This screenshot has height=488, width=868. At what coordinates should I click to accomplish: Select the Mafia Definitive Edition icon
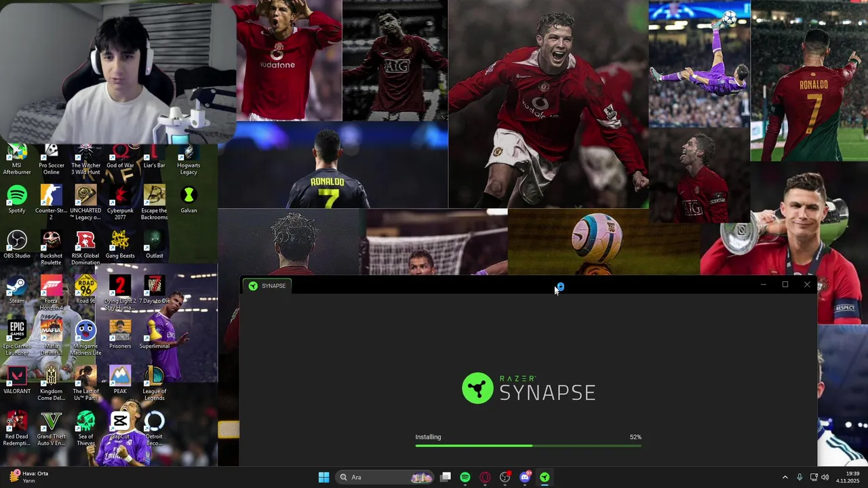(x=51, y=338)
